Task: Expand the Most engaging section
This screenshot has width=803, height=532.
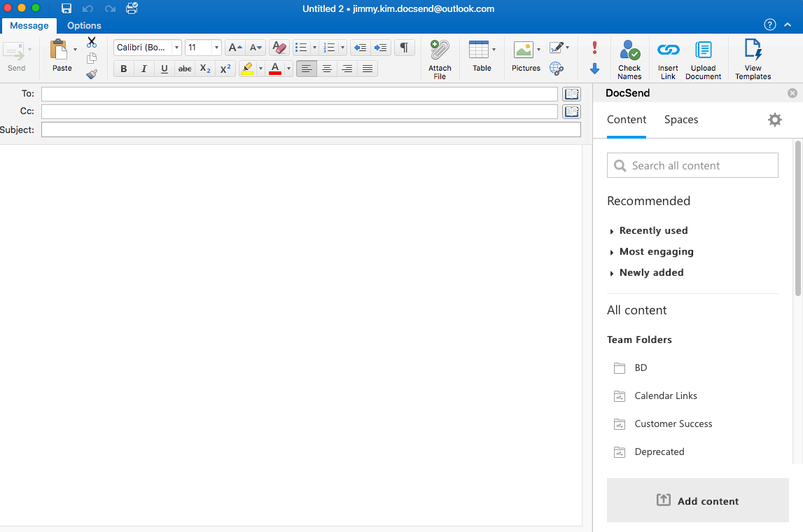Action: [x=655, y=251]
